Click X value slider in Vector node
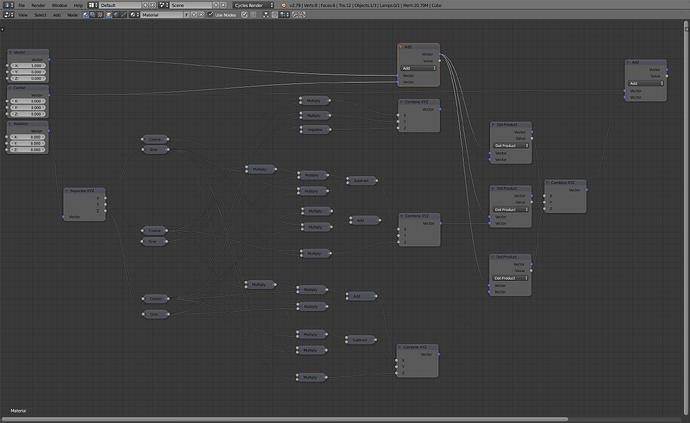The height and width of the screenshot is (423, 690). coord(28,66)
